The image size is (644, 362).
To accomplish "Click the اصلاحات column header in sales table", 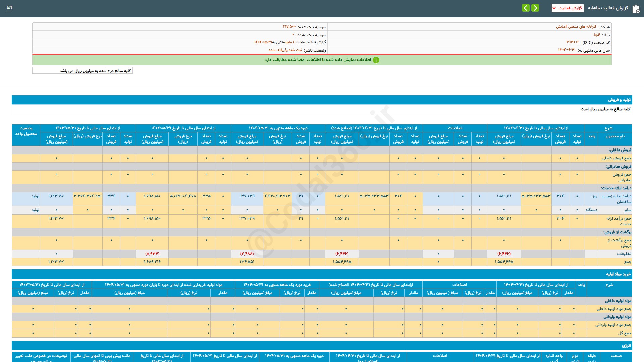I will click(455, 128).
